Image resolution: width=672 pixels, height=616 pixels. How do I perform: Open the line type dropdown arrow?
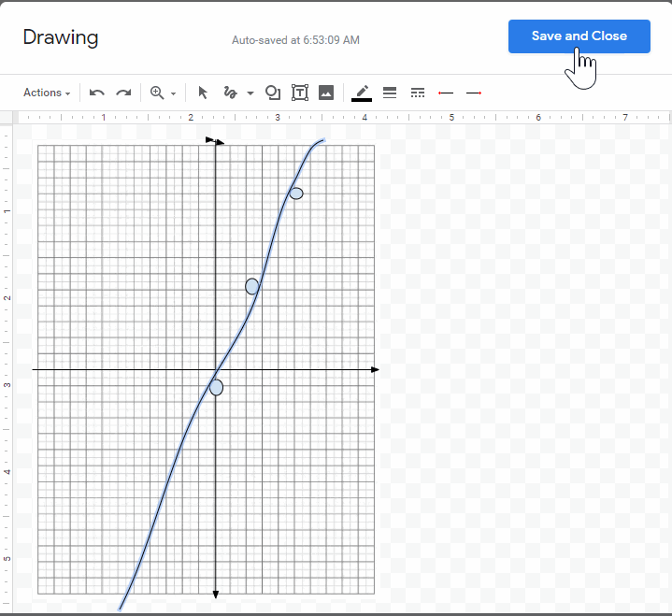pos(250,93)
